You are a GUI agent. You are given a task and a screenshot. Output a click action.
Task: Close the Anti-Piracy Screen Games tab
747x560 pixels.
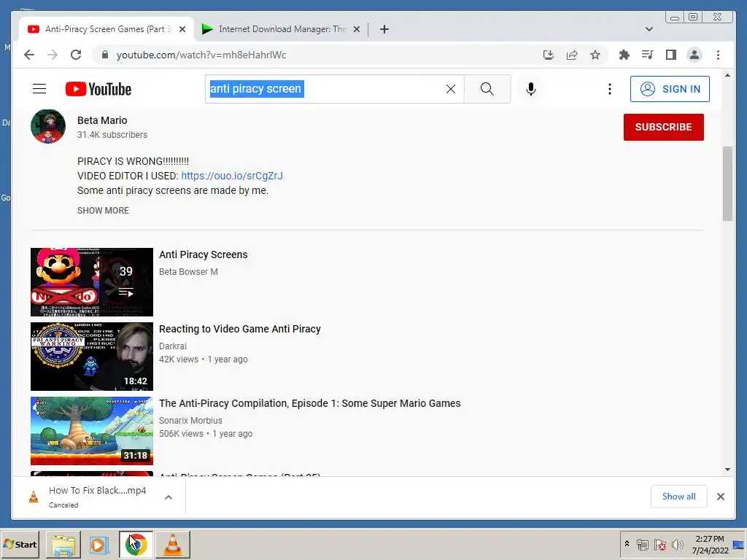click(x=182, y=29)
